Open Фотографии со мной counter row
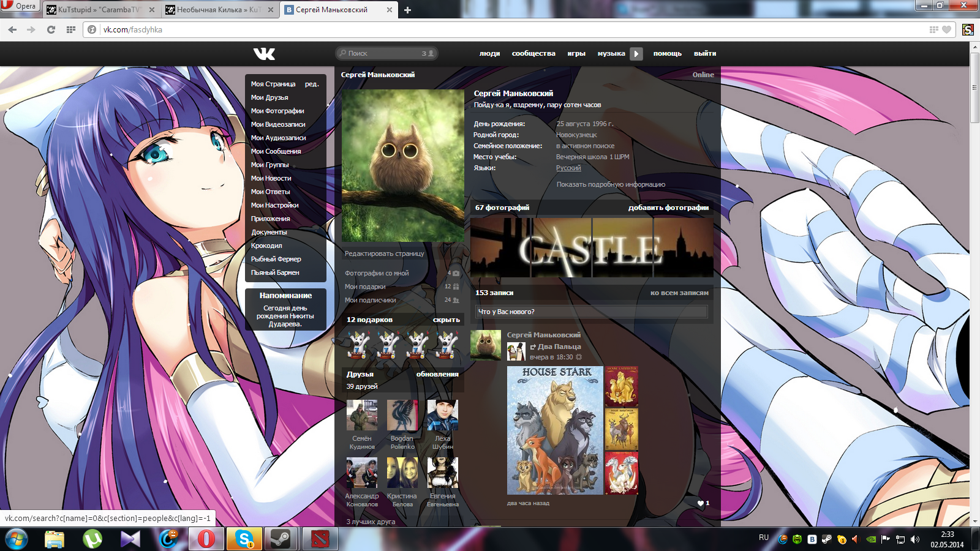The width and height of the screenshot is (980, 551). pyautogui.click(x=402, y=273)
